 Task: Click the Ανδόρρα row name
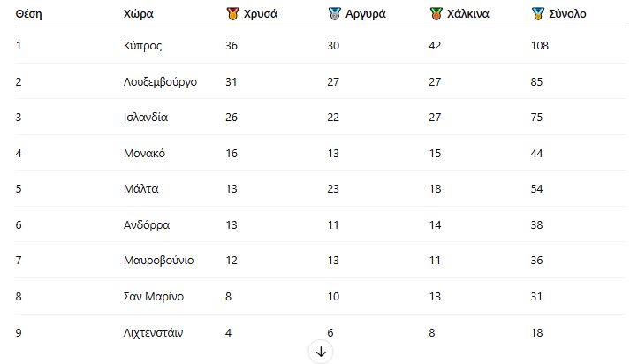147,225
